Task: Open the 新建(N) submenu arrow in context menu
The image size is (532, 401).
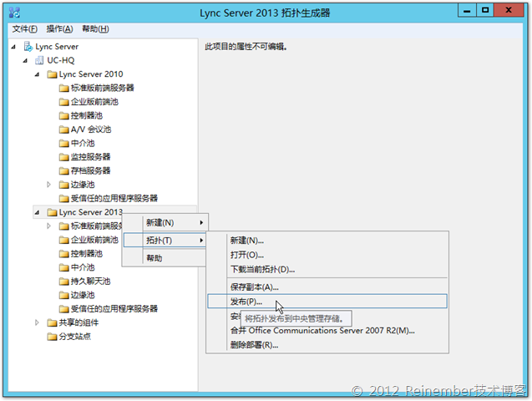Action: (x=201, y=223)
